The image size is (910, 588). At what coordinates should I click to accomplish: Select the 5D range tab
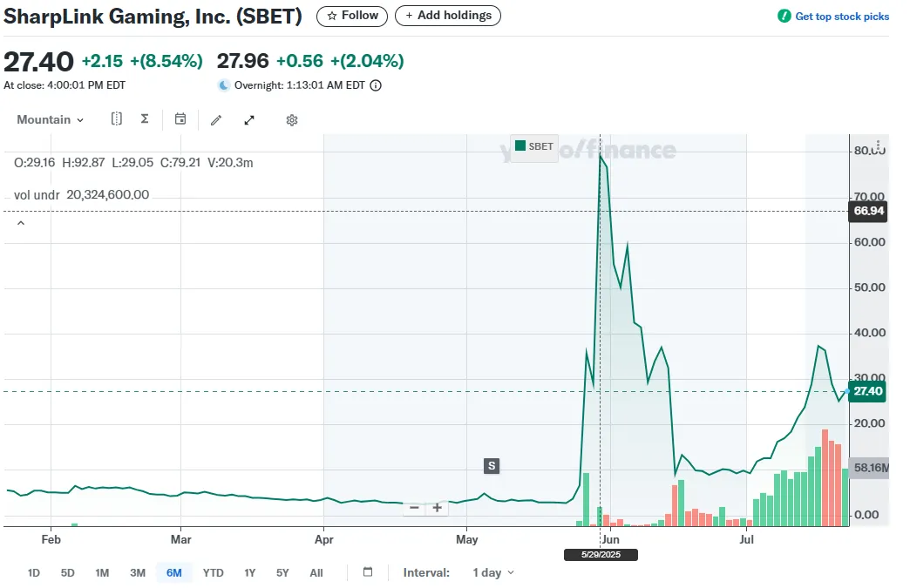[x=67, y=572]
